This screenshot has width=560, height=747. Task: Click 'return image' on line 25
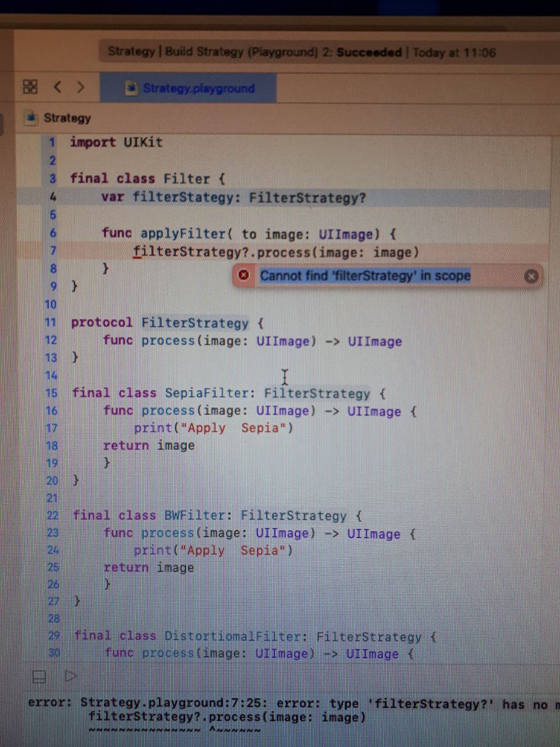149,567
